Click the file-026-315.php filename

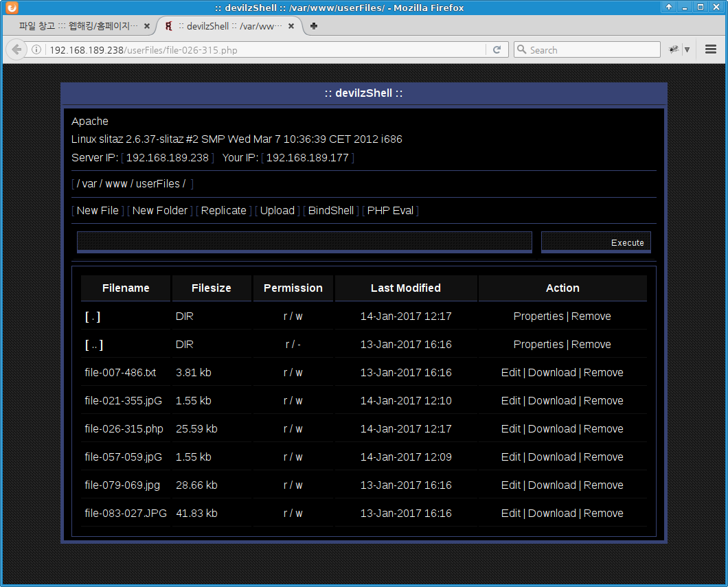point(124,429)
